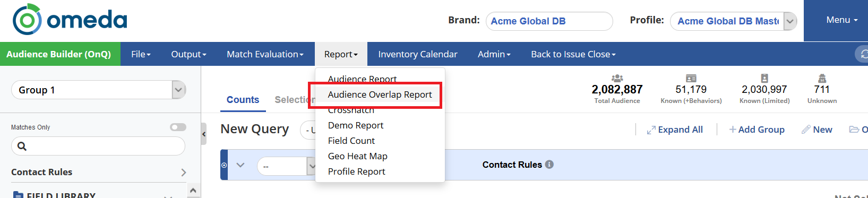Click the Total Audience people icon
Viewport: 868px width, 198px height.
(x=617, y=78)
